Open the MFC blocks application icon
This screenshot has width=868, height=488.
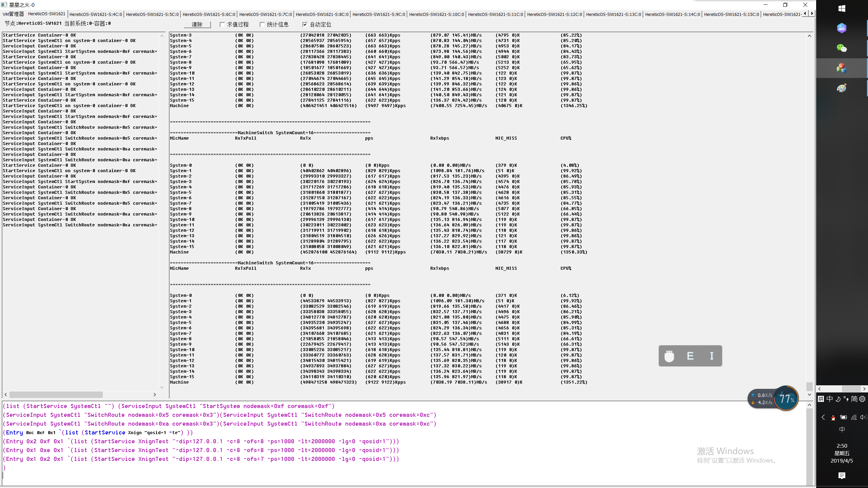point(842,68)
